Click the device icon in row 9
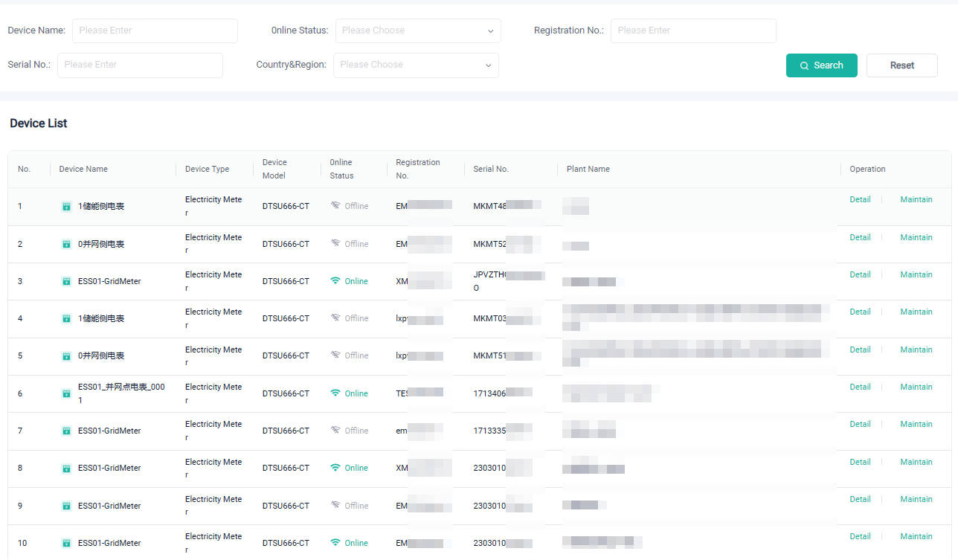Screen dimensions: 958x560 pos(66,506)
